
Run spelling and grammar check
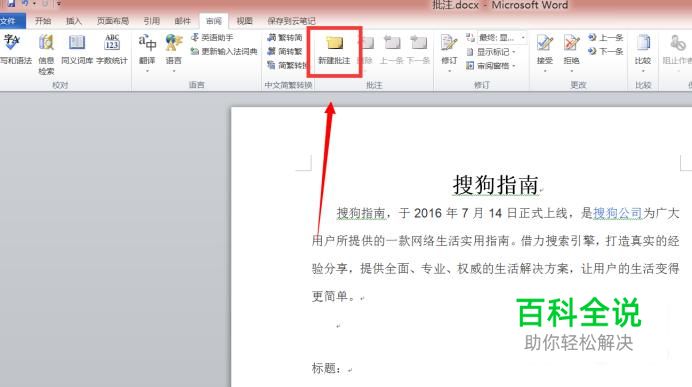[x=15, y=49]
